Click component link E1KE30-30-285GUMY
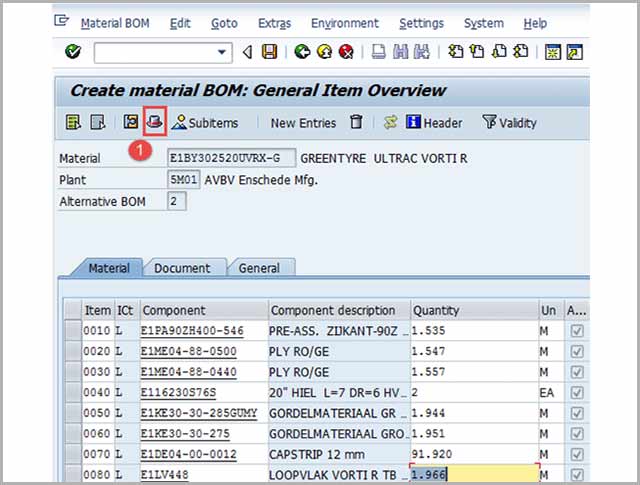Screen dimensions: 640x485 pyautogui.click(x=199, y=413)
